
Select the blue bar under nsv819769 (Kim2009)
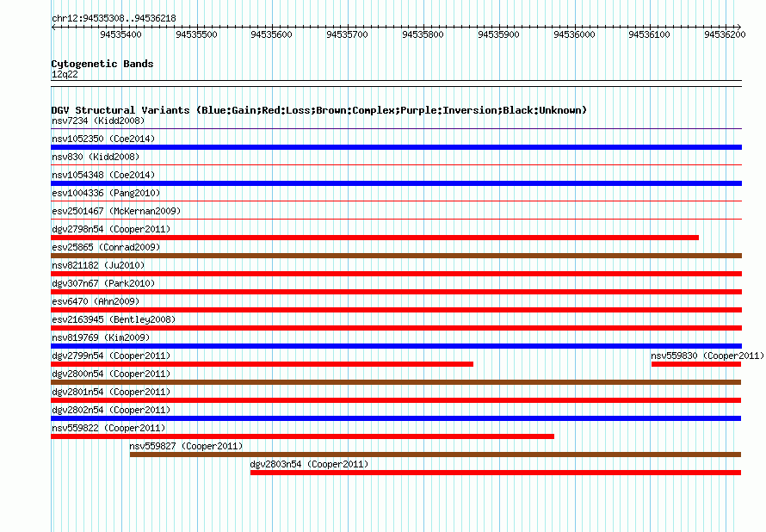396,346
